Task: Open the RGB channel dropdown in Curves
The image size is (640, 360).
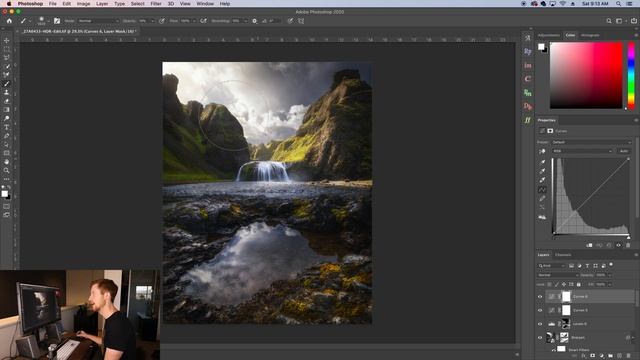Action: click(x=582, y=151)
